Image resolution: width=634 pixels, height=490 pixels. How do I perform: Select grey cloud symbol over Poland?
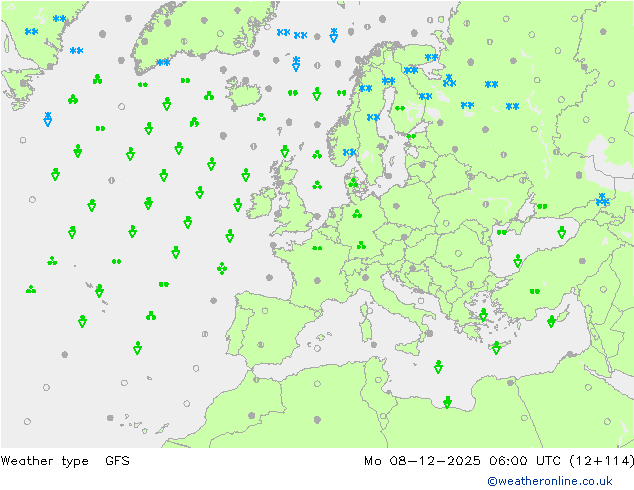(x=396, y=206)
